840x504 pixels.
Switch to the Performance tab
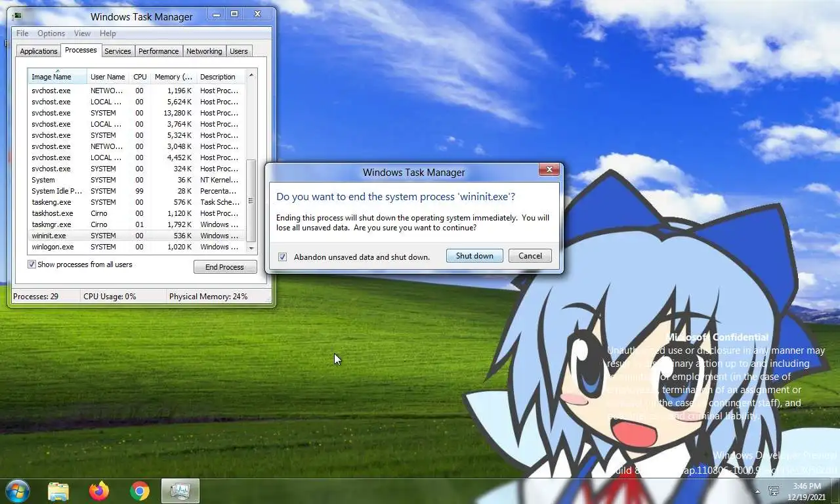pos(158,51)
